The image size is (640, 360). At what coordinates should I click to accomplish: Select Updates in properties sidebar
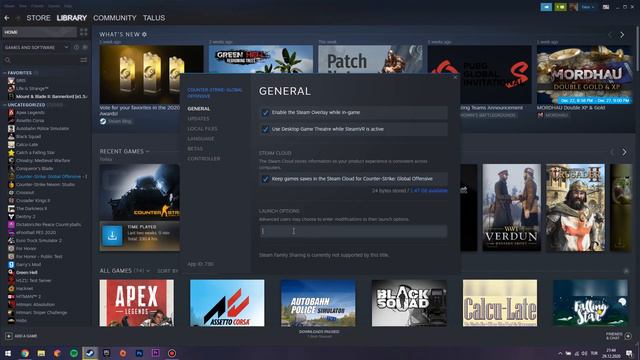[x=198, y=119]
